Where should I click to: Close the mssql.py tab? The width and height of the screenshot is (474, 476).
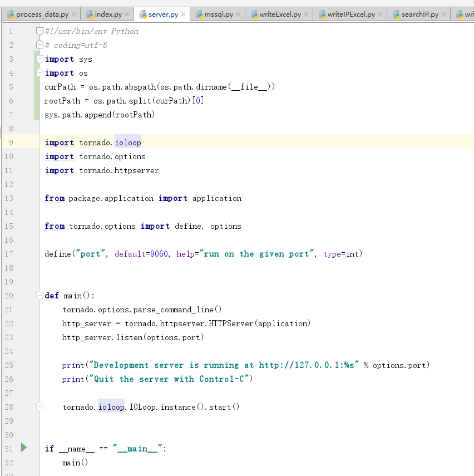click(x=239, y=14)
